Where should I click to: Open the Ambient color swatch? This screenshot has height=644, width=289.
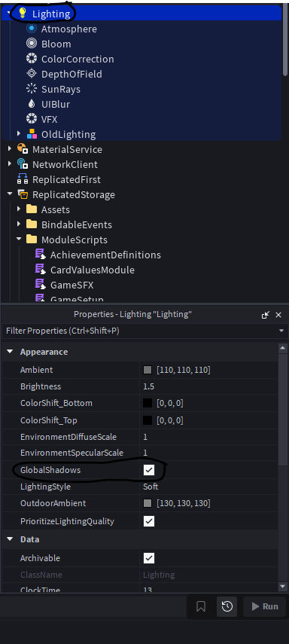coord(148,370)
